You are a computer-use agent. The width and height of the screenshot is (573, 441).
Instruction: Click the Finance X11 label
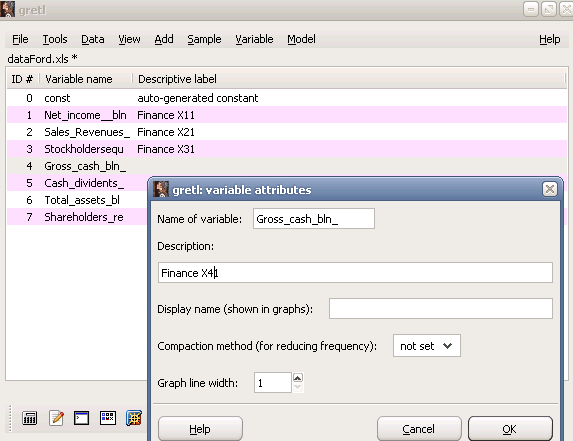click(x=166, y=115)
